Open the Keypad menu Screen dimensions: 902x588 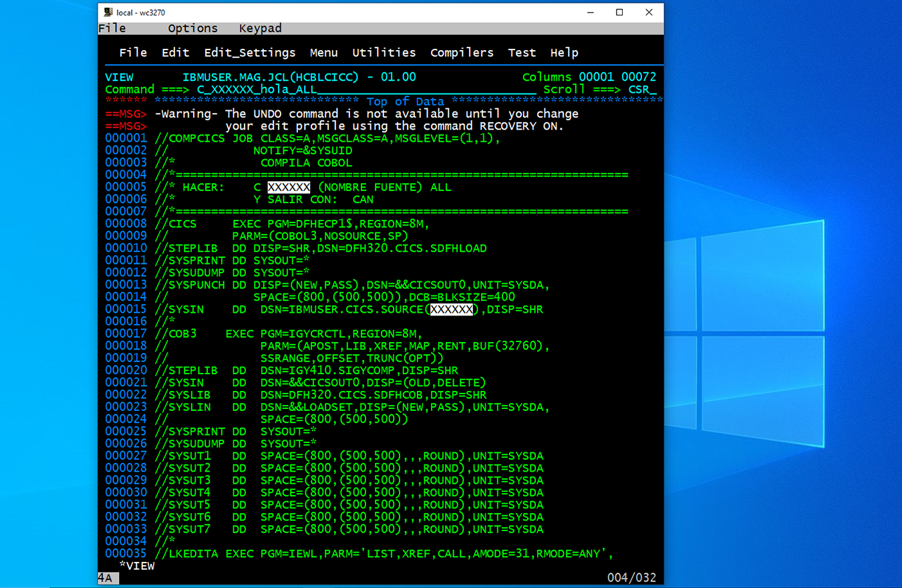pyautogui.click(x=260, y=28)
